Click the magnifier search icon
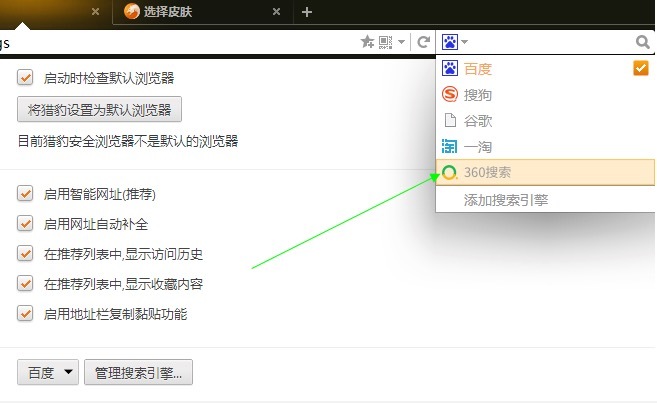The height and width of the screenshot is (403, 657). coord(642,42)
